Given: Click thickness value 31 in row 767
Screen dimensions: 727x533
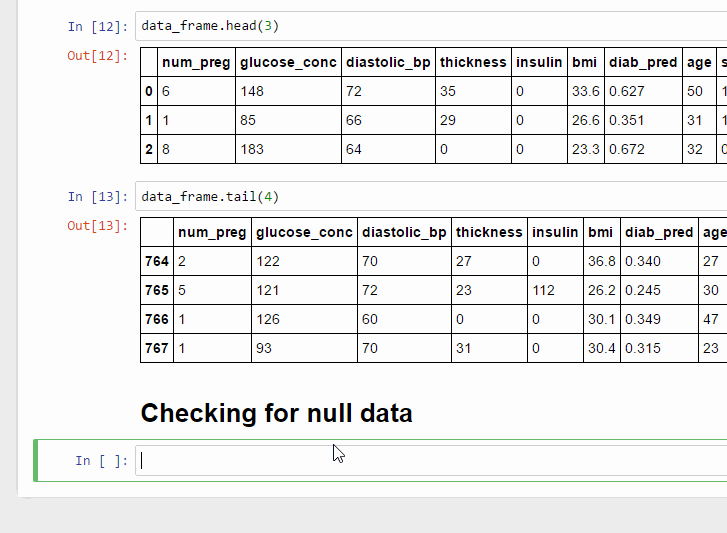Looking at the screenshot, I should point(464,348).
